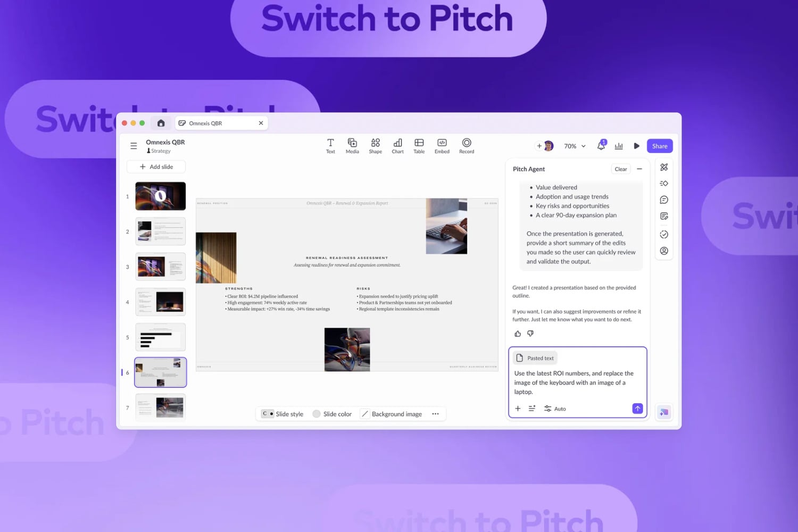
Task: Select the striped abstract image on the slide
Action: click(x=216, y=257)
